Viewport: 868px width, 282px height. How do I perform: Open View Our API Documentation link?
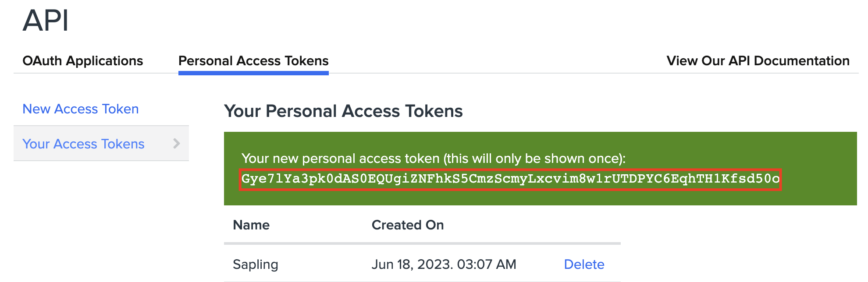tap(758, 61)
